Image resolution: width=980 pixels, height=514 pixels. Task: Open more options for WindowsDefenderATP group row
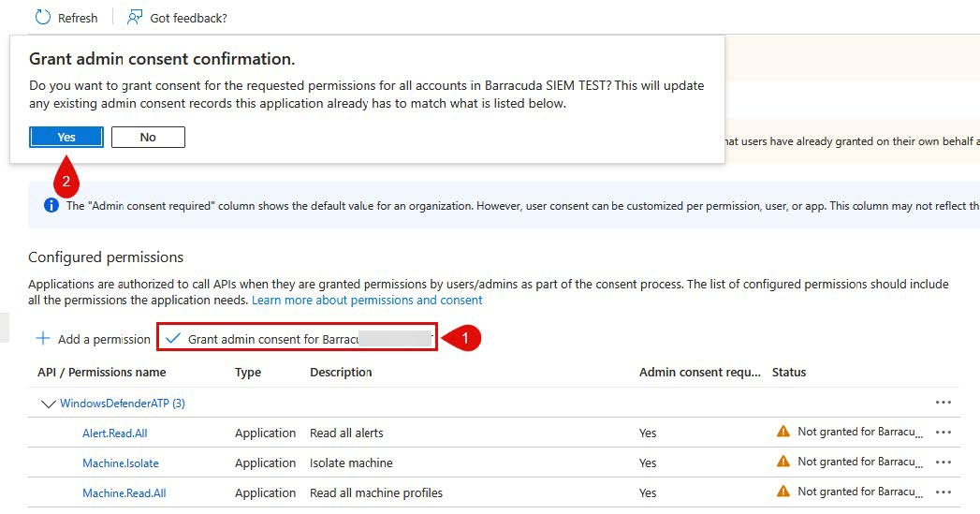943,402
